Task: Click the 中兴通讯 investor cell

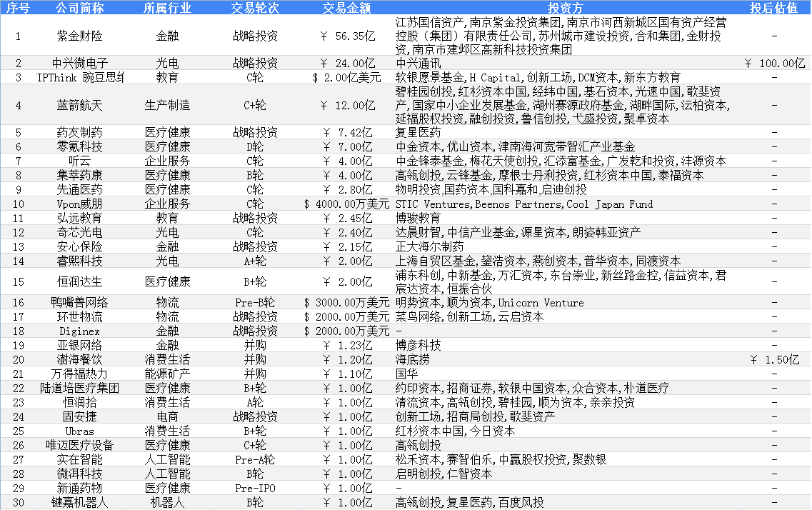Action: 418,63
